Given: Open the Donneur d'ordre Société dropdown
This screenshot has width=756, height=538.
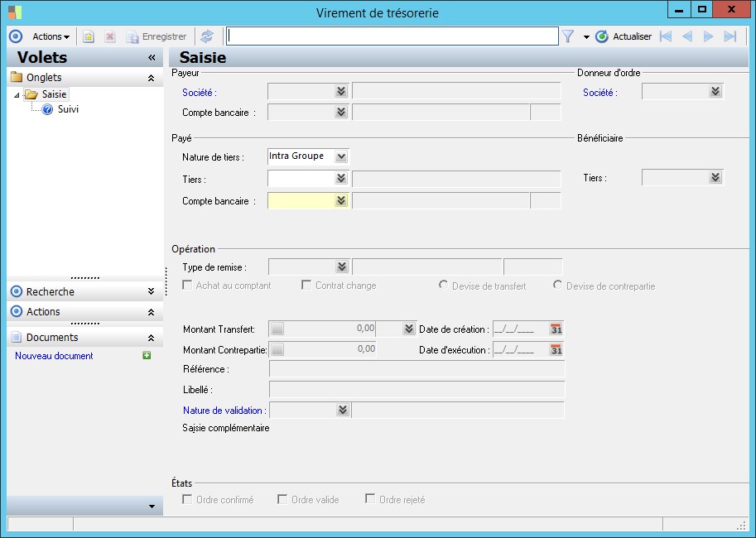Looking at the screenshot, I should point(715,91).
